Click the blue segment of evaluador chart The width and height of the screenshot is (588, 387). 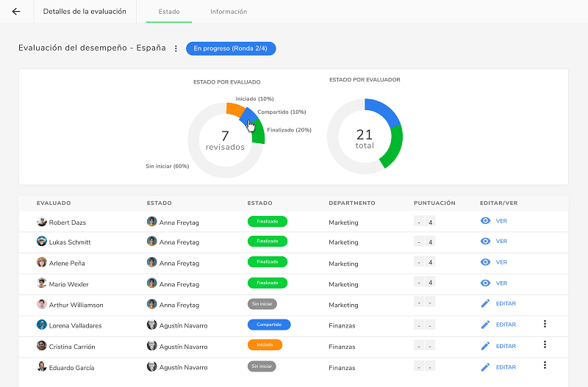pyautogui.click(x=384, y=110)
